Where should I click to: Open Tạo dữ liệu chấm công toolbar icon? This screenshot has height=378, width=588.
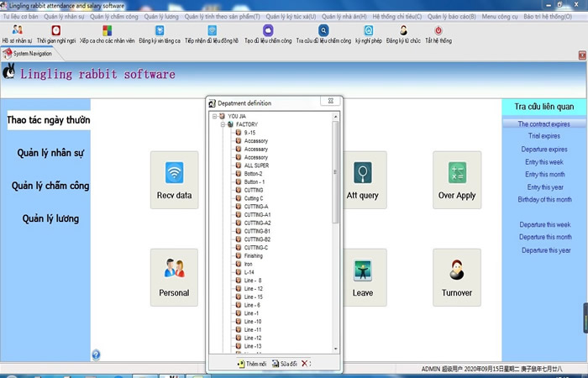268,30
